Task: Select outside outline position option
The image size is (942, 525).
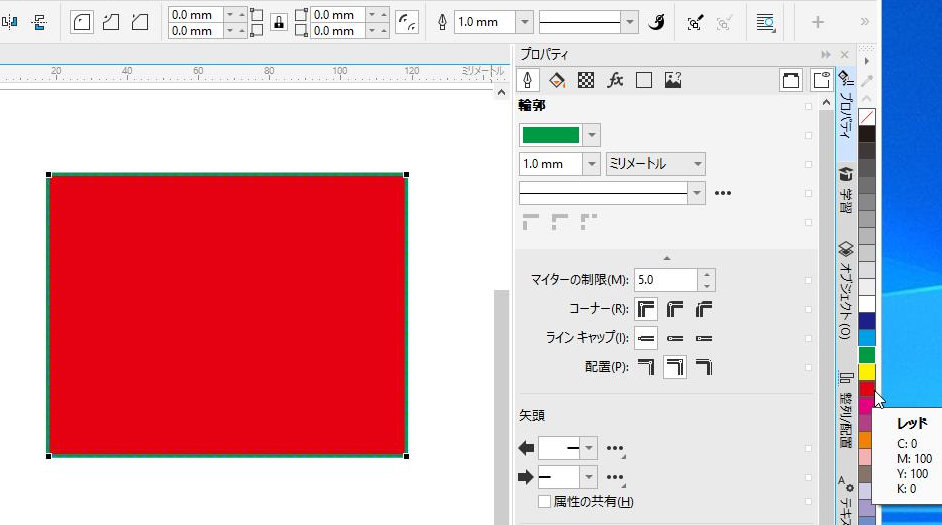Action: pos(646,367)
